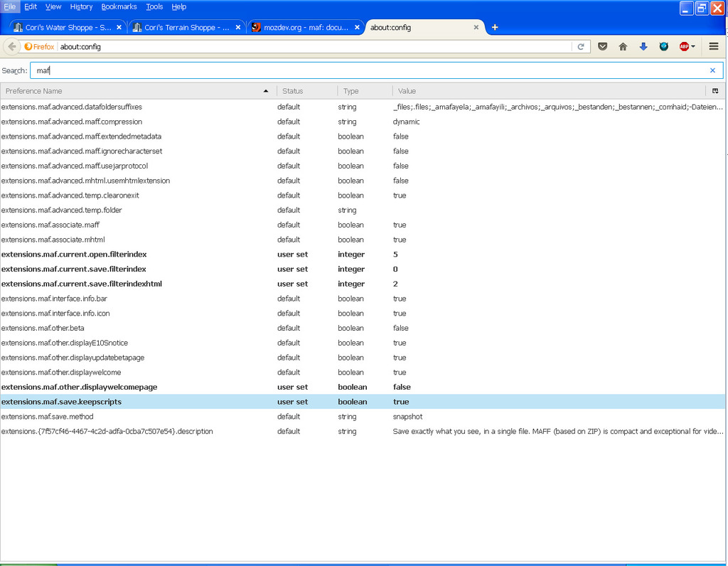Open the hamburger menu button
728x566 pixels.
[x=714, y=46]
